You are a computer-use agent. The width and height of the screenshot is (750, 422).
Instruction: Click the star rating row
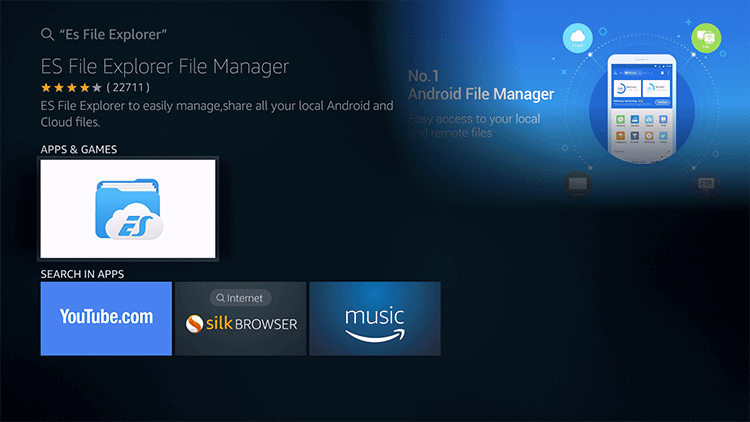[71, 88]
